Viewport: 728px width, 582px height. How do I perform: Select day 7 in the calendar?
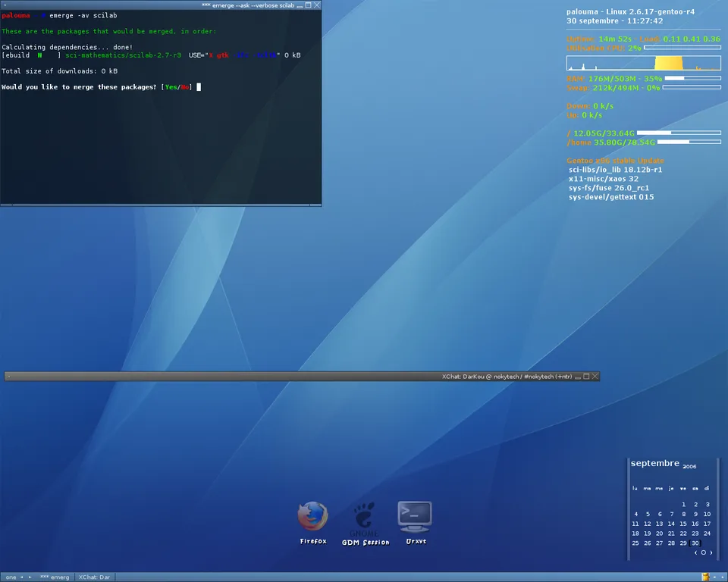pyautogui.click(x=671, y=515)
